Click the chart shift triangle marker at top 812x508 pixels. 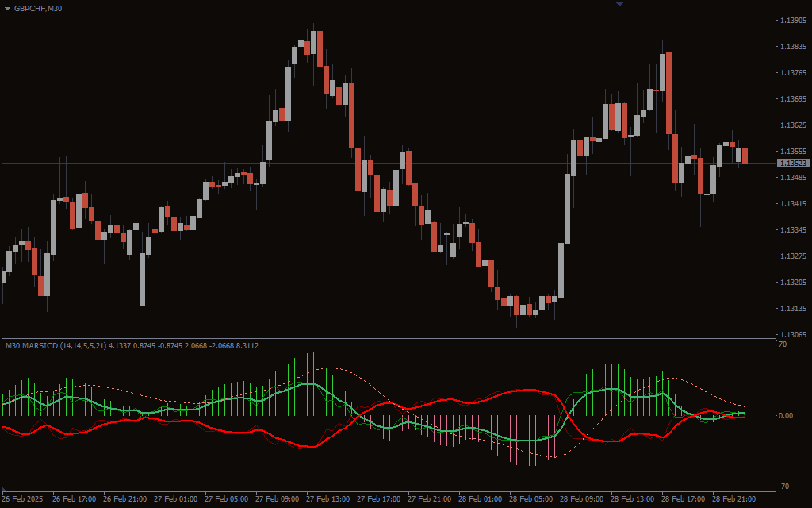click(x=619, y=4)
